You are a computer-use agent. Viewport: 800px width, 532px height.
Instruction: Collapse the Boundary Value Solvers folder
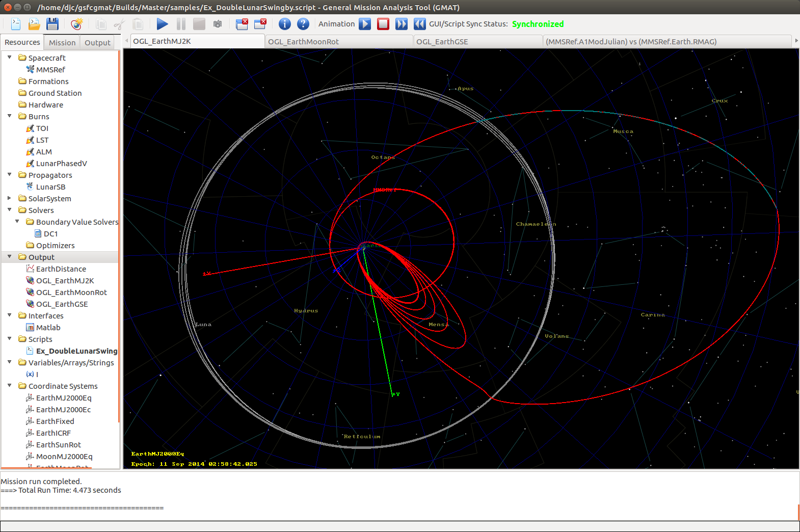tap(17, 222)
